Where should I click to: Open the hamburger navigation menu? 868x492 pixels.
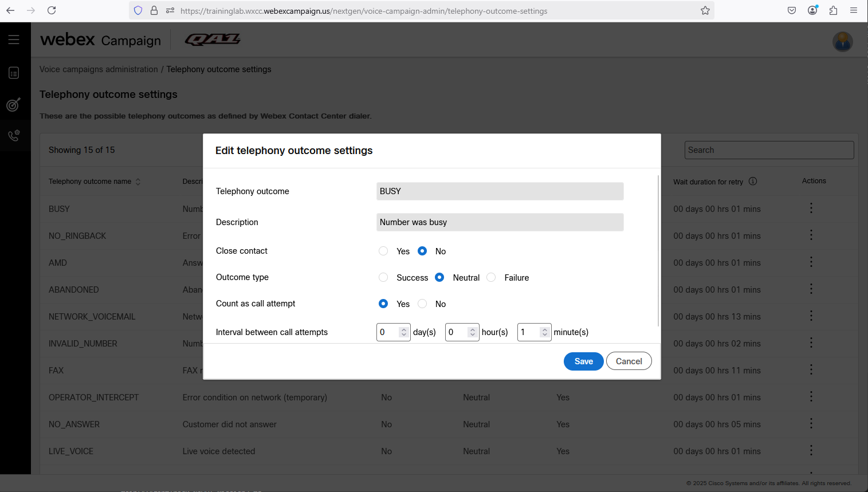[x=14, y=40]
